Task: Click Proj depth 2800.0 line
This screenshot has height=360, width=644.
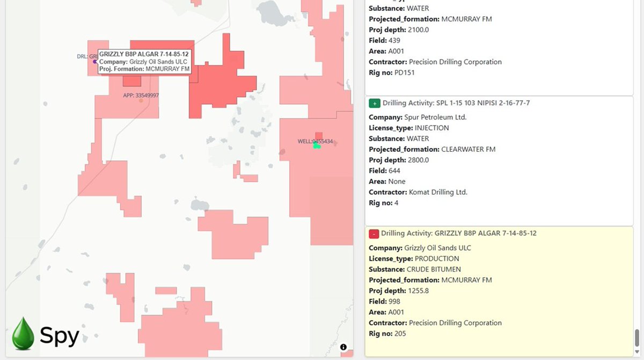Action: 399,160
